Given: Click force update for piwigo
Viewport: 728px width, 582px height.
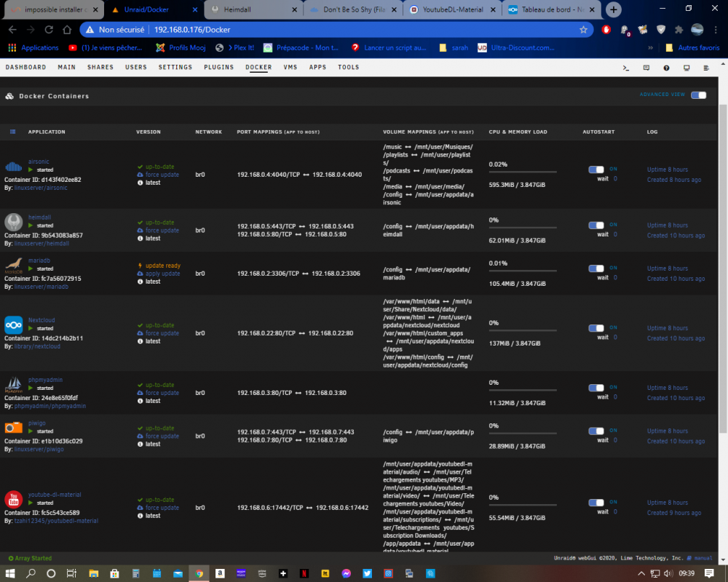Looking at the screenshot, I should [x=162, y=436].
